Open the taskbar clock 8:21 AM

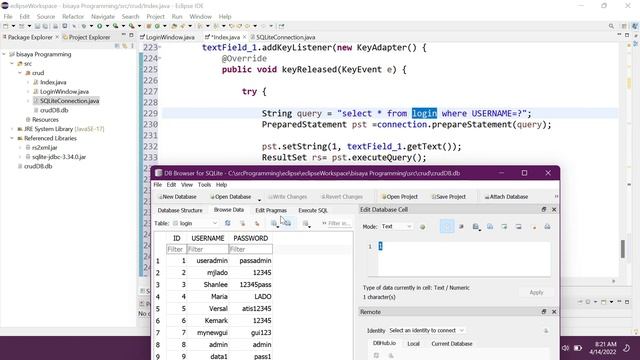coord(603,348)
